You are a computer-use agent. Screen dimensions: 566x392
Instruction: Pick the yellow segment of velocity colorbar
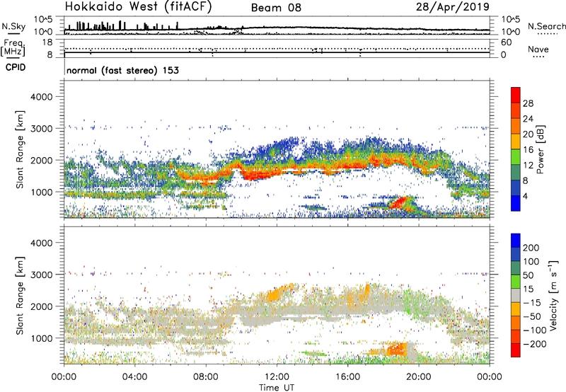pyautogui.click(x=516, y=309)
